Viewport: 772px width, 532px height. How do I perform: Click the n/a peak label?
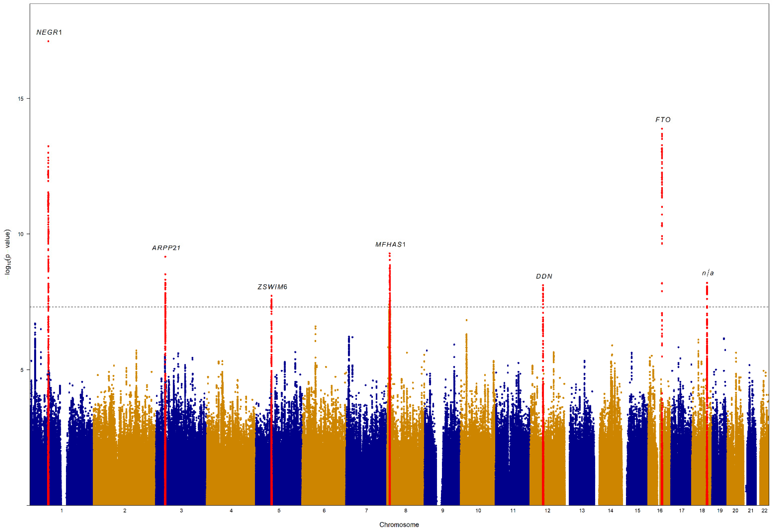click(708, 273)
